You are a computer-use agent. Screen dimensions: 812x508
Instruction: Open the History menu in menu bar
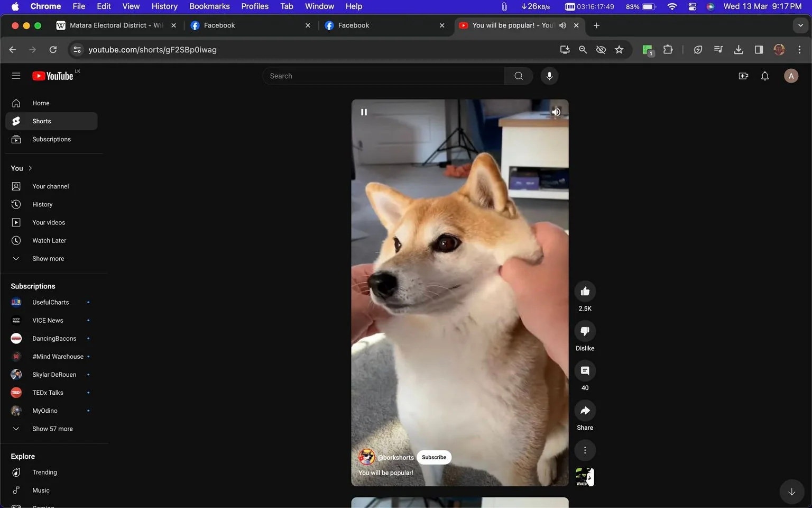tap(164, 6)
